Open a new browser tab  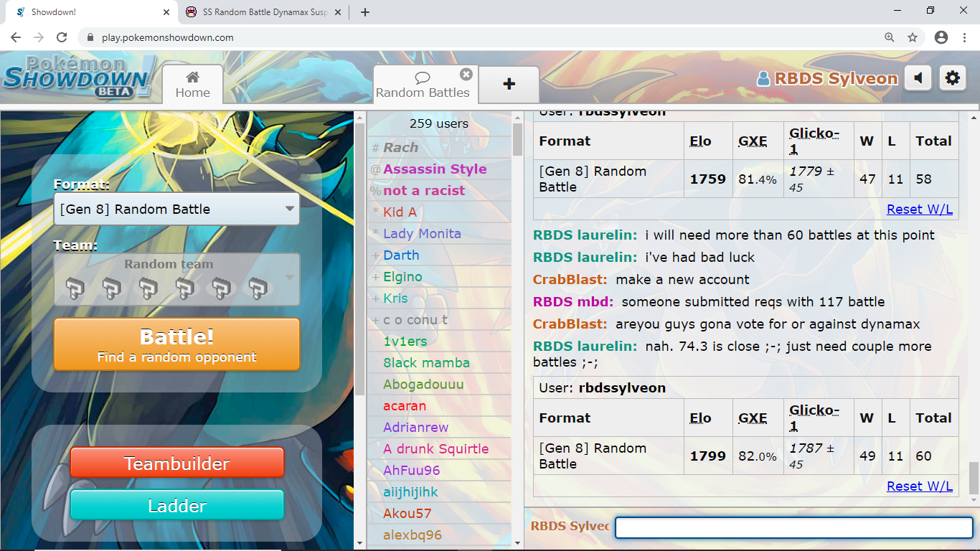coord(365,12)
